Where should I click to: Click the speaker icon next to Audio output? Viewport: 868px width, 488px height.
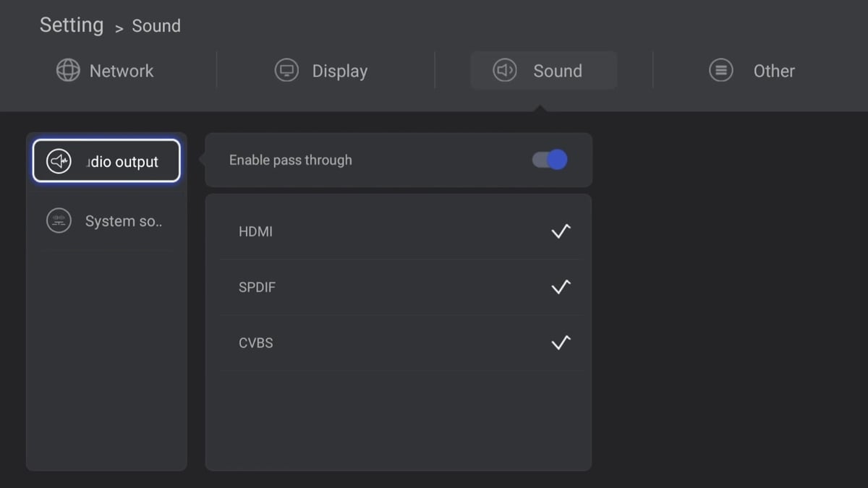click(x=58, y=160)
